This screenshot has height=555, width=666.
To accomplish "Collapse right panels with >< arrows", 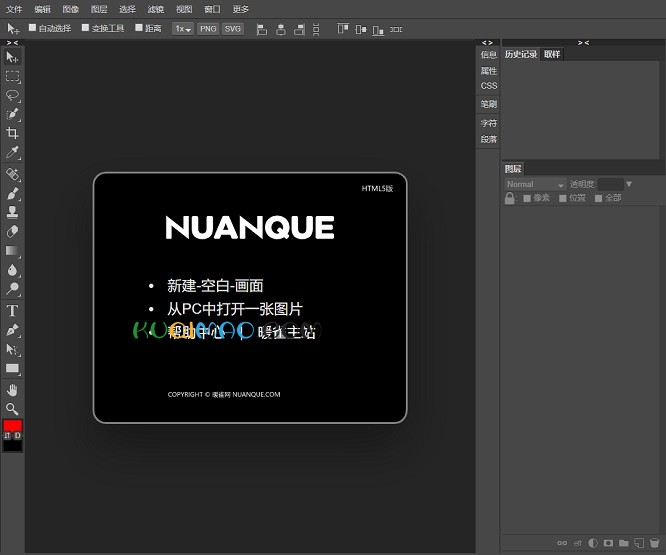I will click(x=583, y=42).
